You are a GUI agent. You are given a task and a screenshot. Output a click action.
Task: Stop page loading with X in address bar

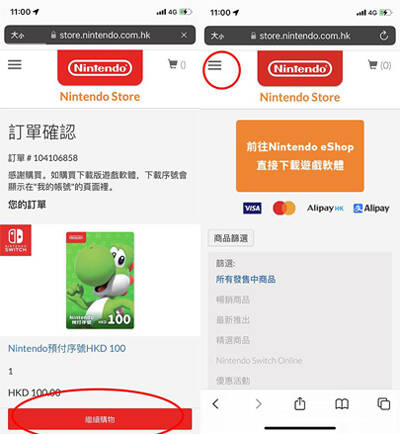click(x=184, y=35)
